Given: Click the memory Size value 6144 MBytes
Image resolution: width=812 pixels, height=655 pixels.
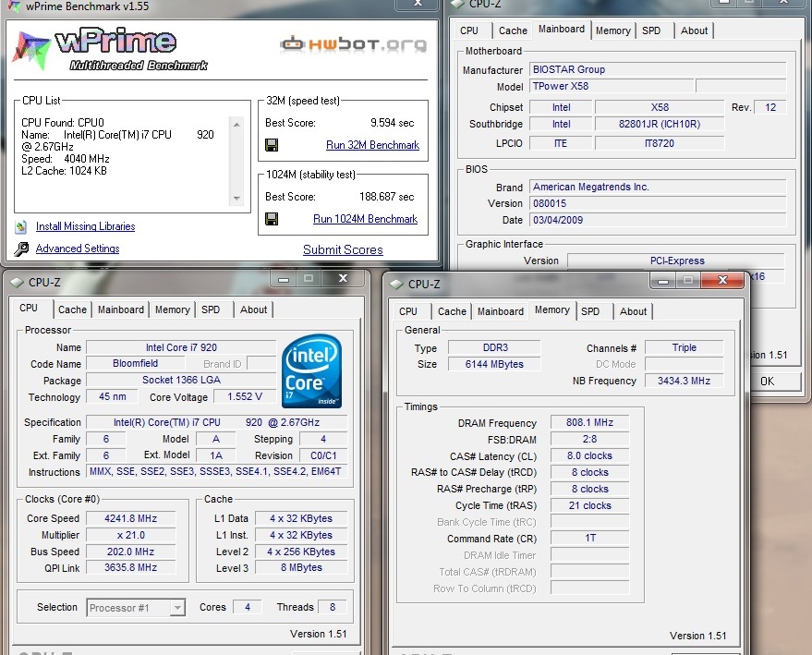Looking at the screenshot, I should [x=494, y=364].
